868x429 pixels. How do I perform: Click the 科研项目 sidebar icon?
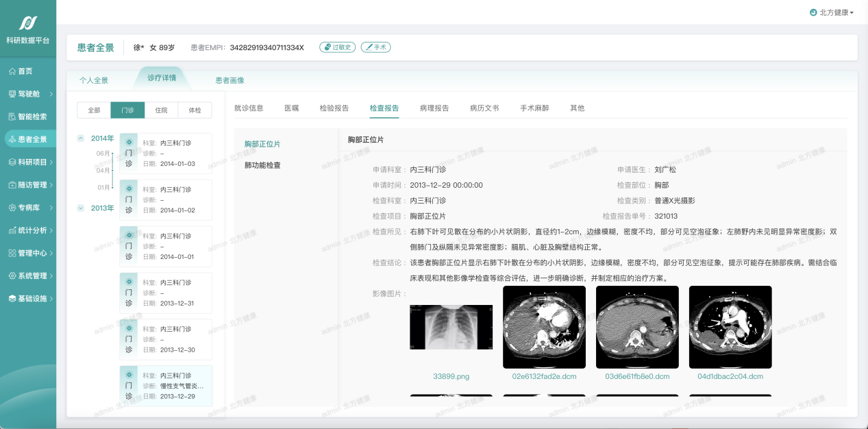12,162
